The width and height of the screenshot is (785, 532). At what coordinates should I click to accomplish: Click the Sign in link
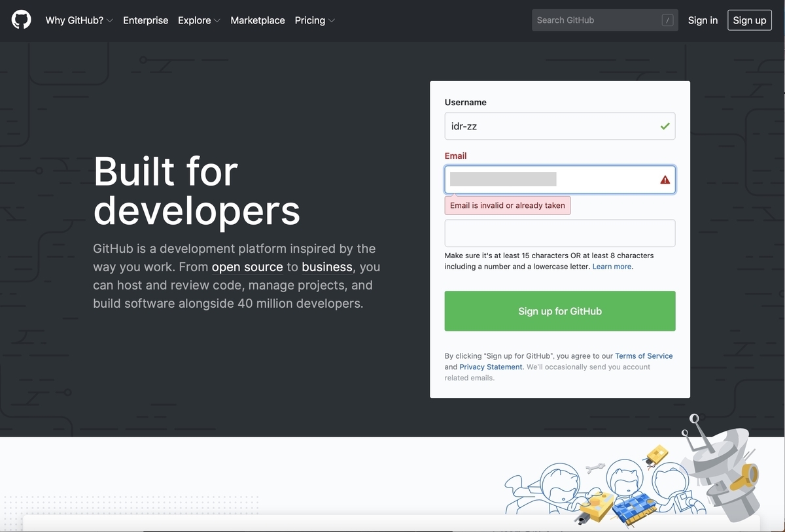click(703, 20)
